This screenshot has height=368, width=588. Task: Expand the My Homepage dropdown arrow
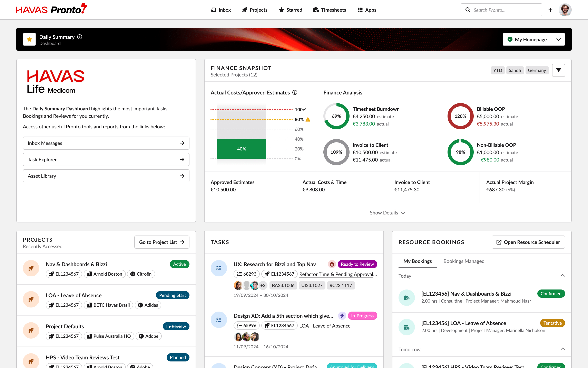coord(558,39)
